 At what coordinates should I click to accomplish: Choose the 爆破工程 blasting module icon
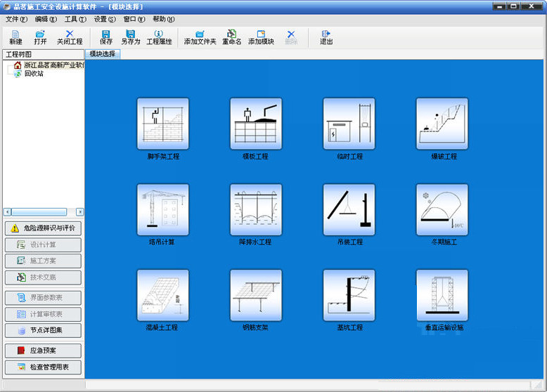click(442, 124)
